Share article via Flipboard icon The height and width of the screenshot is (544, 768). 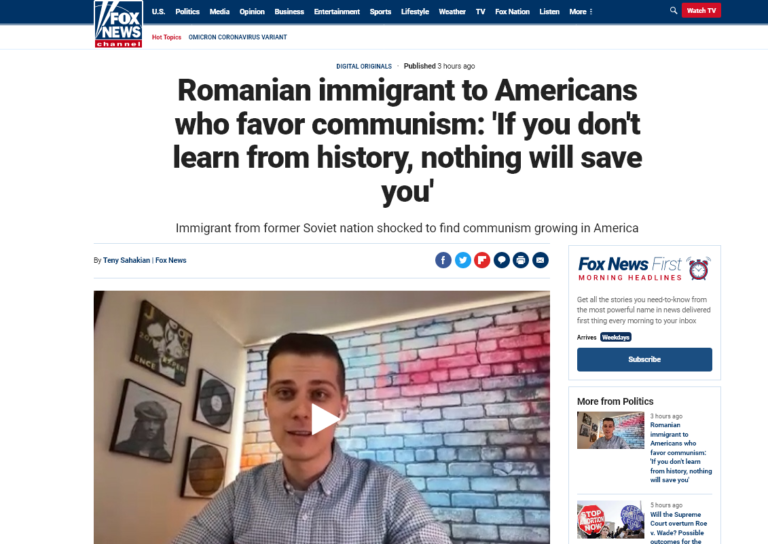[x=482, y=260]
